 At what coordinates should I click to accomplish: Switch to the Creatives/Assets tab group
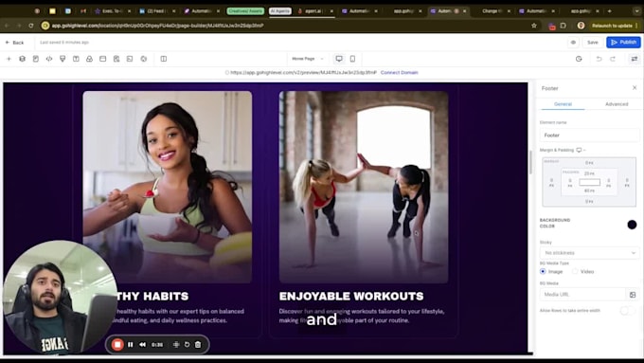click(x=245, y=11)
